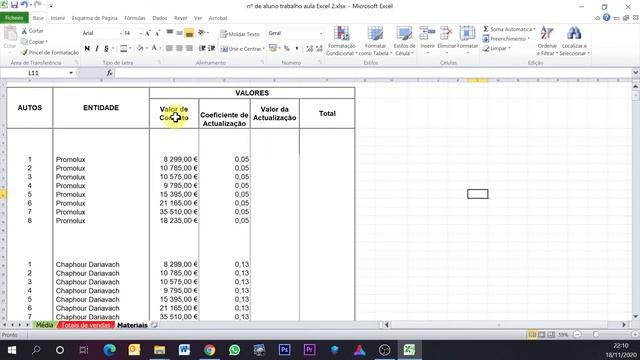Image resolution: width=640 pixels, height=360 pixels.
Task: Switch to Page Layout view in status bar
Action: pyautogui.click(x=542, y=335)
